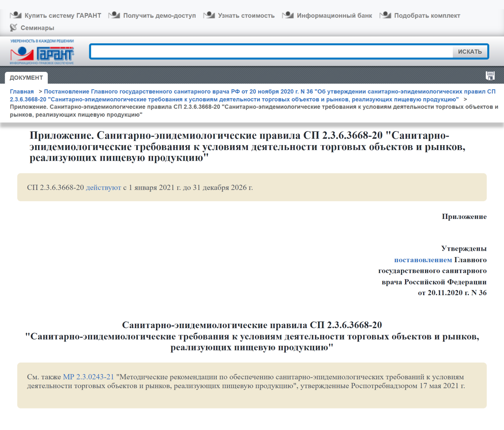This screenshot has height=430, width=504.
Task: Go to Главная breadcrumb
Action: click(22, 91)
